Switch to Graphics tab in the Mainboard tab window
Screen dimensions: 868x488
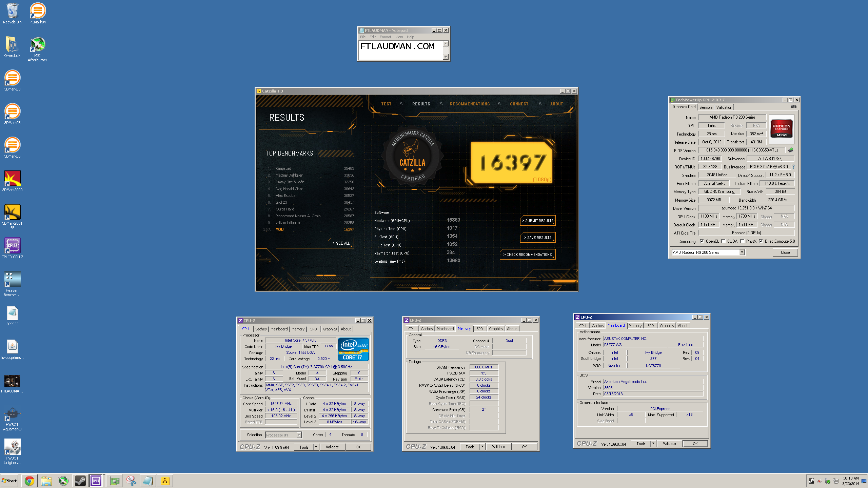pyautogui.click(x=667, y=326)
